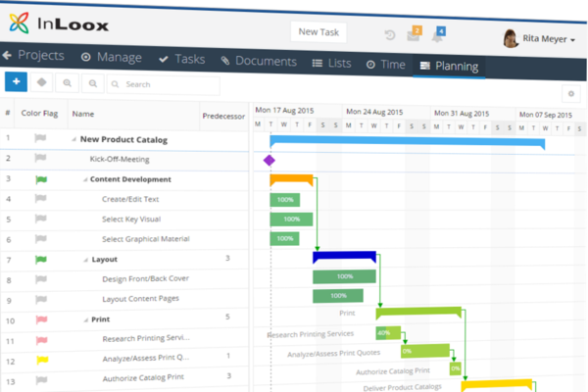588x392 pixels.
Task: Click the yellow flag of Analyze/Assess Print Quotes
Action: [42, 360]
